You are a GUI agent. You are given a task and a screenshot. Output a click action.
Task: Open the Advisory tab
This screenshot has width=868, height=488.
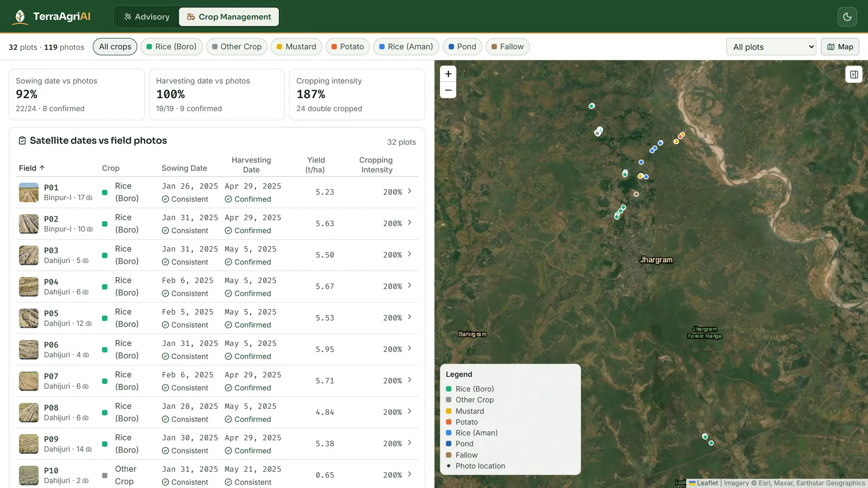coord(146,17)
